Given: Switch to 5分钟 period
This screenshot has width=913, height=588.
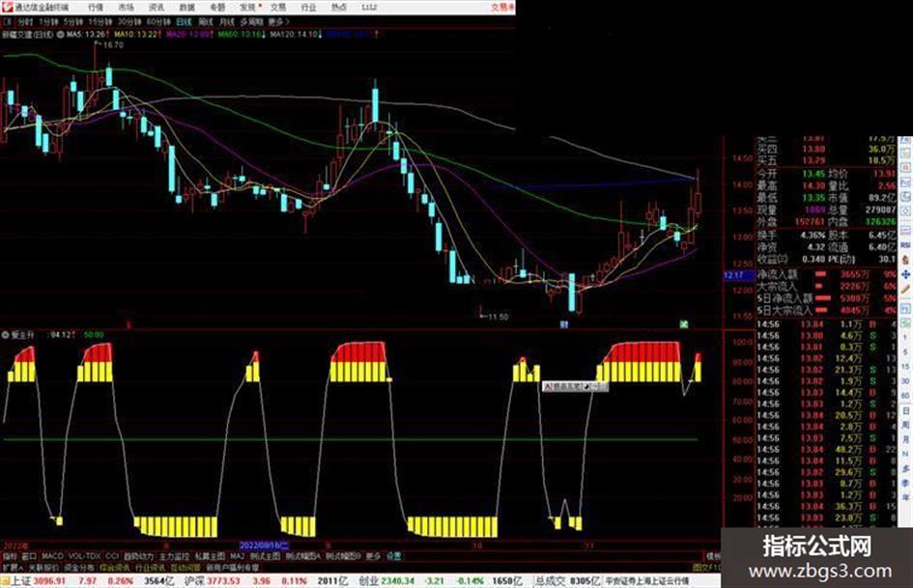Looking at the screenshot, I should 72,21.
